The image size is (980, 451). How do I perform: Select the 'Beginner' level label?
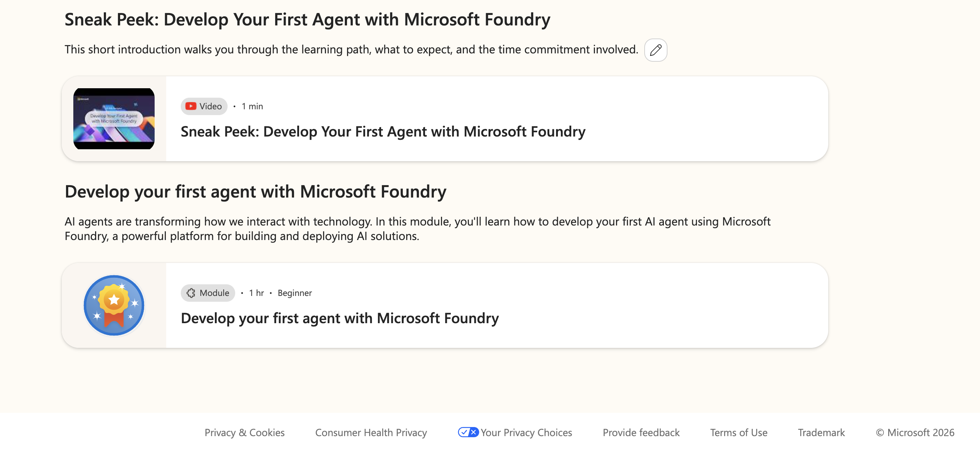click(294, 293)
